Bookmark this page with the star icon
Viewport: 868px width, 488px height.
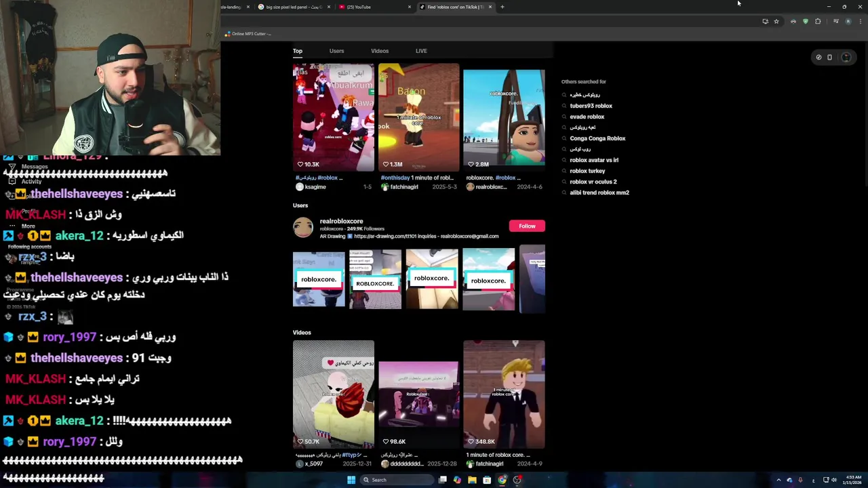click(x=776, y=21)
